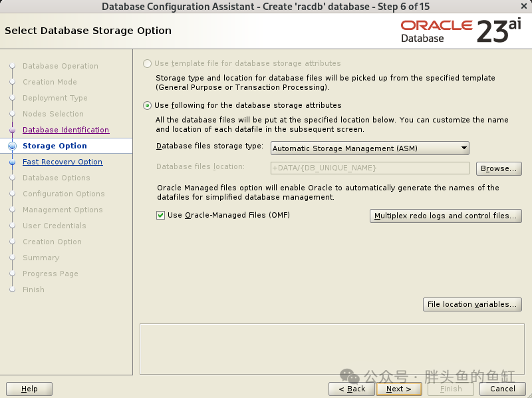Screen dimensions: 532x398
Task: Click the Help button
Action: pyautogui.click(x=29, y=389)
